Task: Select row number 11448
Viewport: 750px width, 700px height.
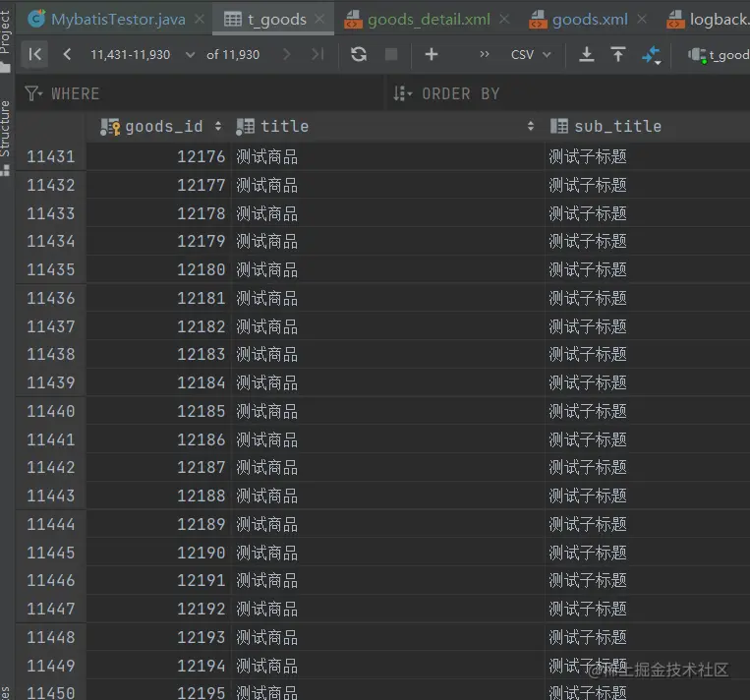Action: tap(51, 637)
